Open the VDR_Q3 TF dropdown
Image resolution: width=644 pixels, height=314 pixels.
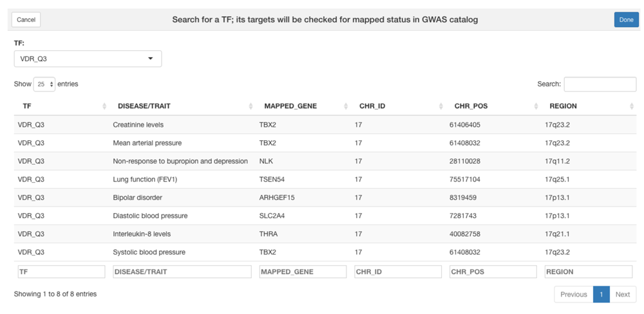88,59
